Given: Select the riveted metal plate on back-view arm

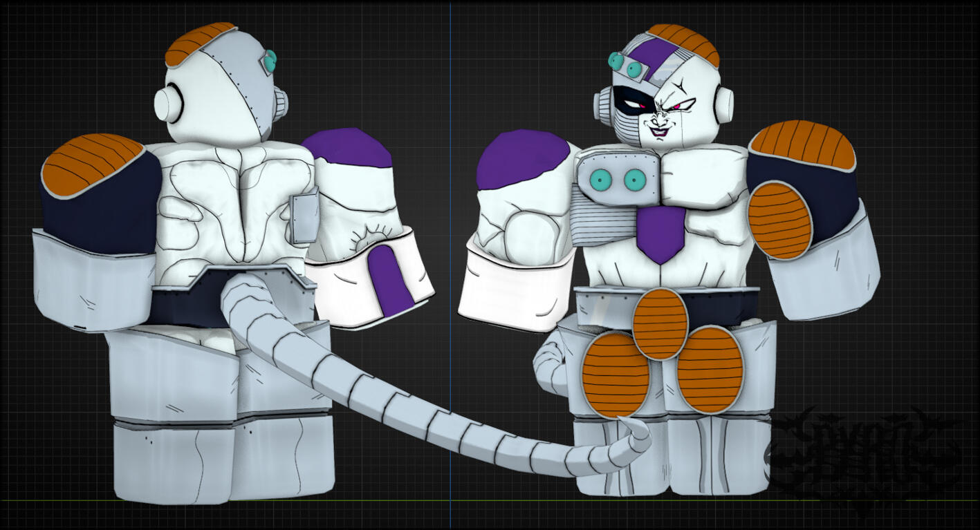Looking at the screenshot, I should pos(304,218).
